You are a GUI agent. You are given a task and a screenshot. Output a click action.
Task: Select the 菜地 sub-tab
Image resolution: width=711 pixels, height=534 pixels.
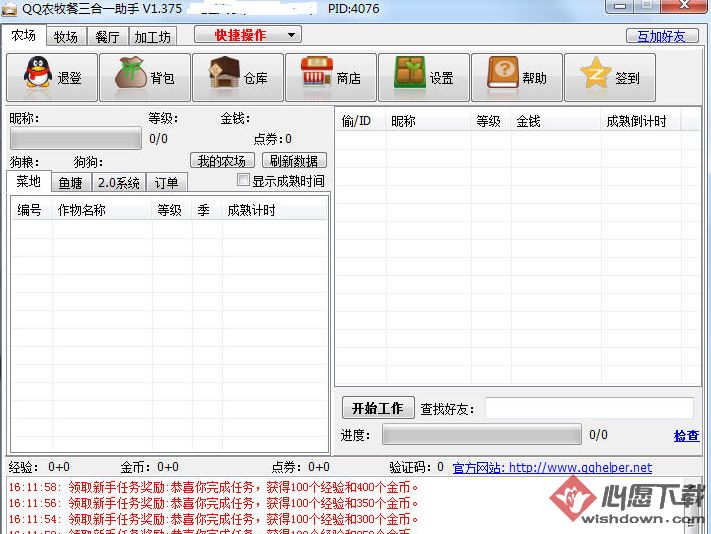coord(29,181)
